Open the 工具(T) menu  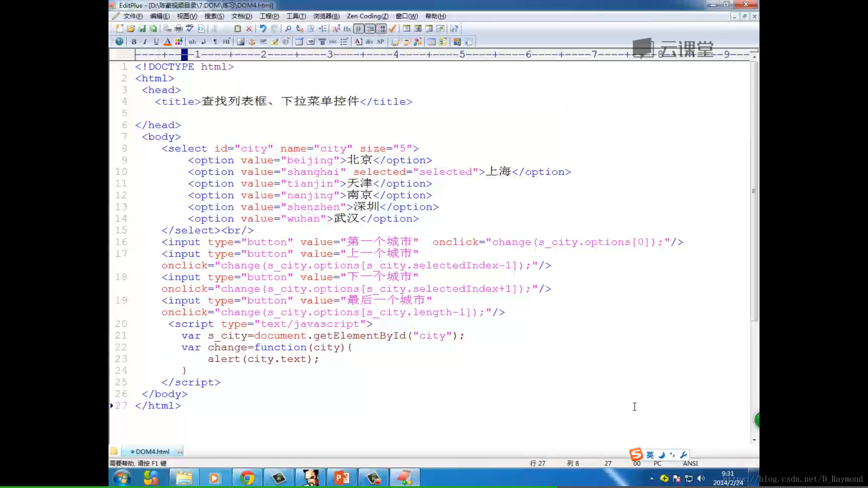pyautogui.click(x=296, y=16)
